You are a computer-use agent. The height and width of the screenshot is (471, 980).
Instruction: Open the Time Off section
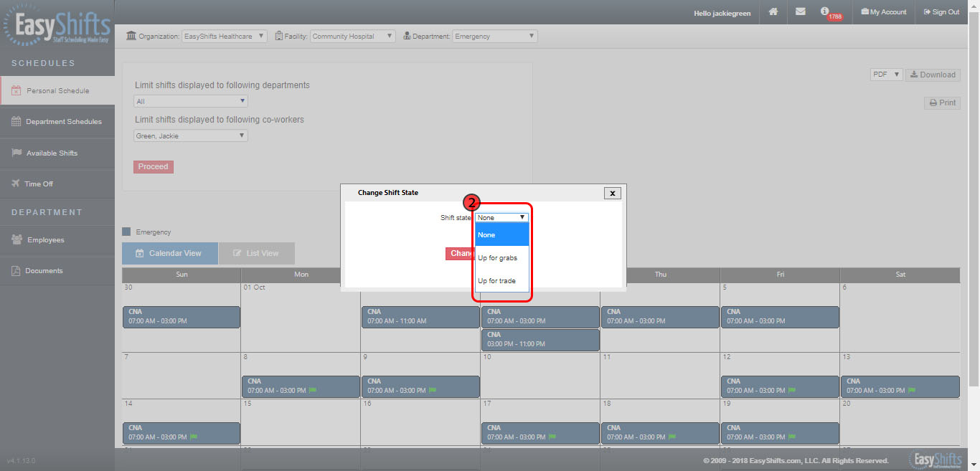click(x=57, y=184)
